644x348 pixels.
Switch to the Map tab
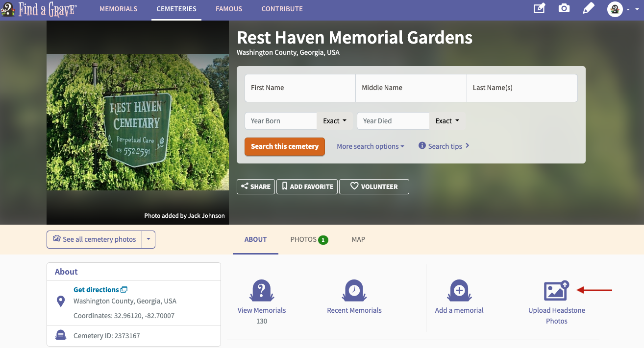point(358,239)
